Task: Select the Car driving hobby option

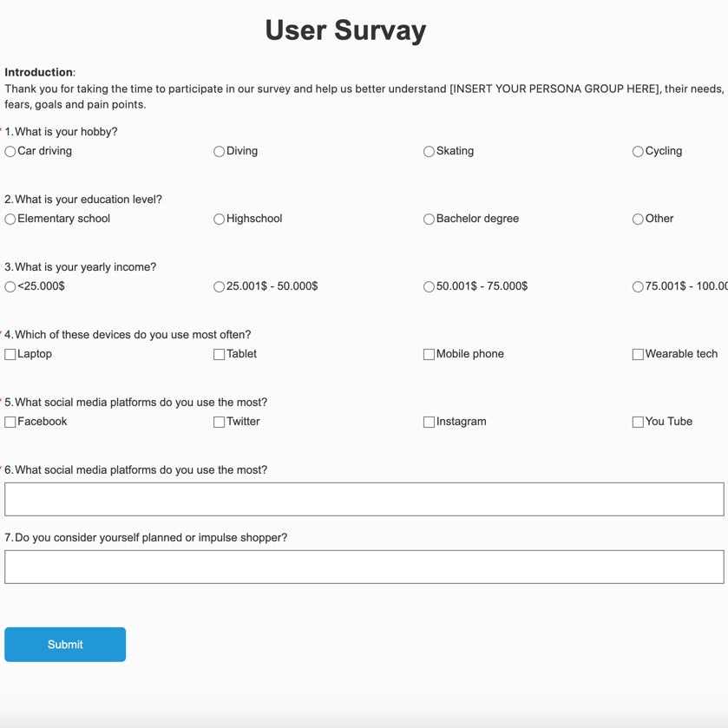Action: 10,151
